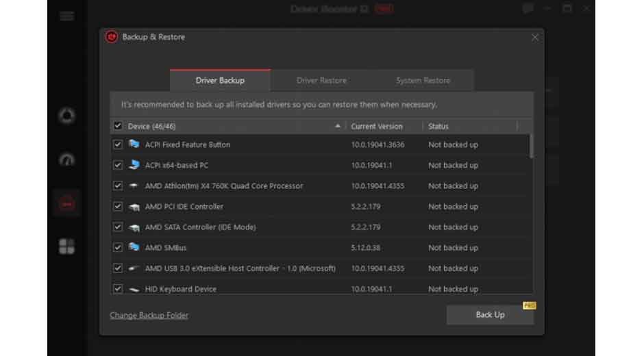Click the Backup & Restore logo icon
This screenshot has width=644, height=356.
pos(112,37)
